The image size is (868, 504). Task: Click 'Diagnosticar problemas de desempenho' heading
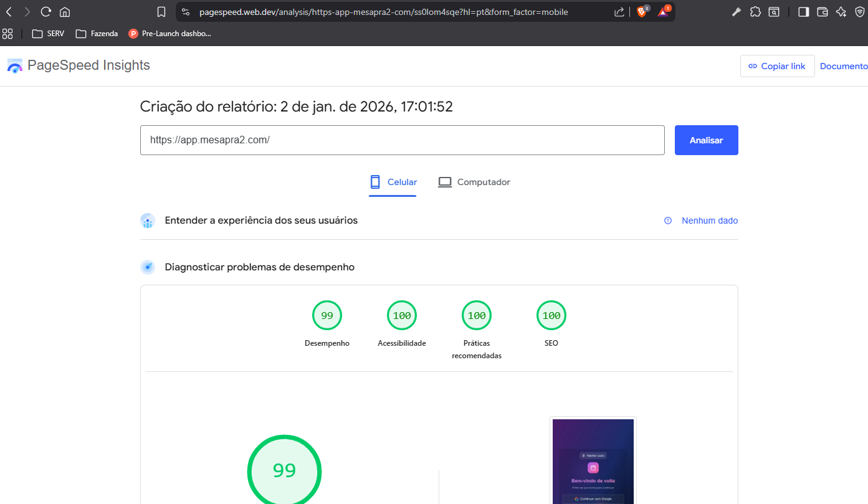[x=260, y=267]
